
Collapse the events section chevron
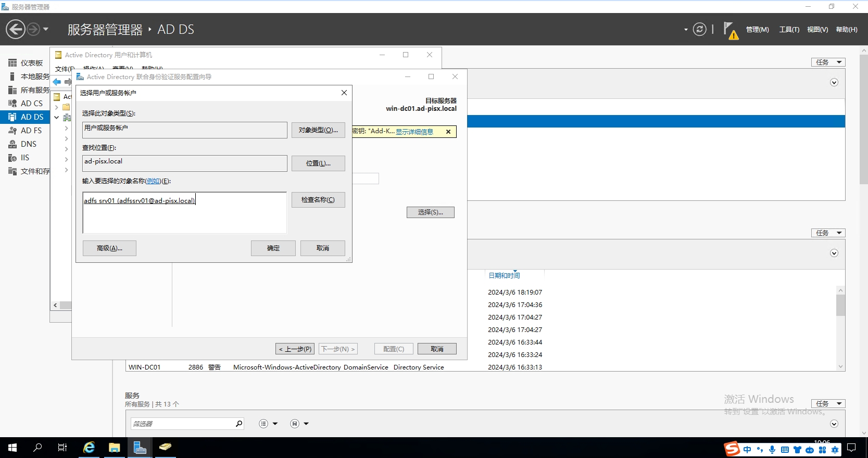pyautogui.click(x=834, y=253)
